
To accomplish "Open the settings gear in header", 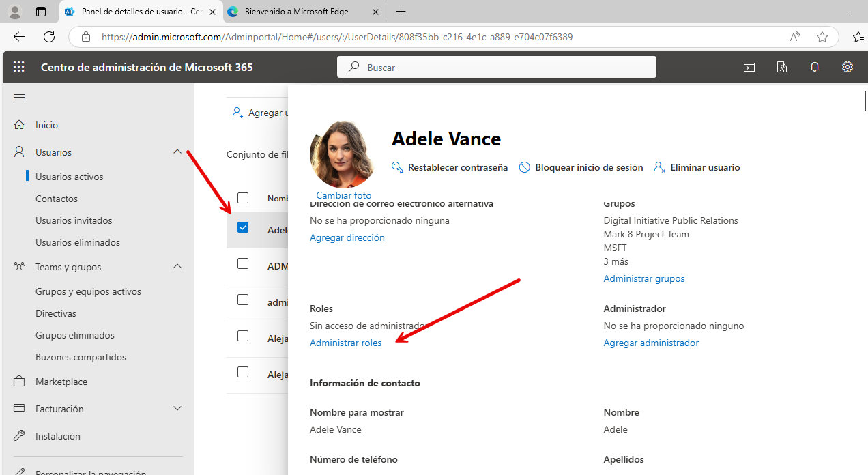I will (x=848, y=67).
